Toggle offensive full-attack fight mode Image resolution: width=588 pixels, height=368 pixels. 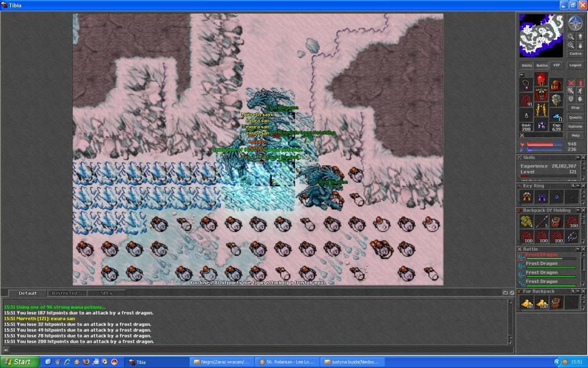(571, 83)
